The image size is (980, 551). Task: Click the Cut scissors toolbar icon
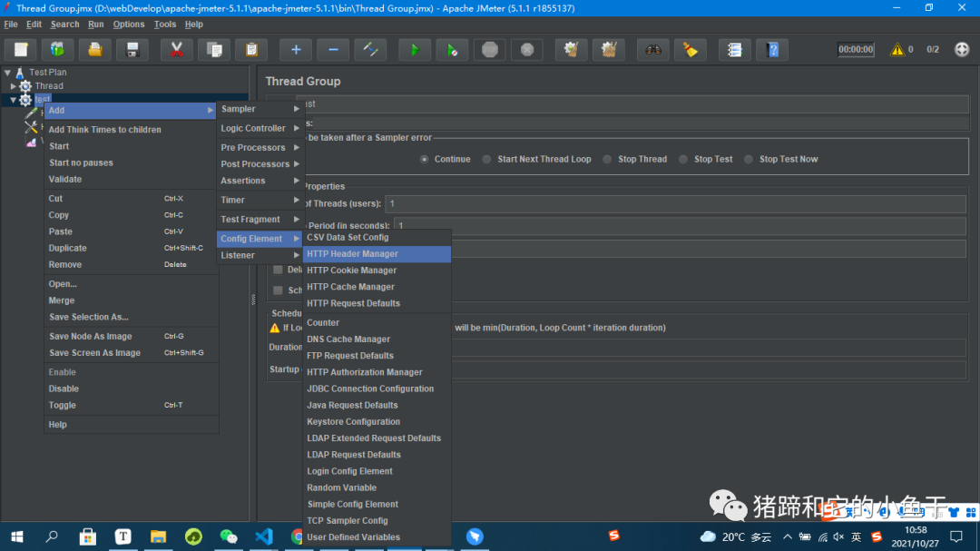(x=177, y=49)
